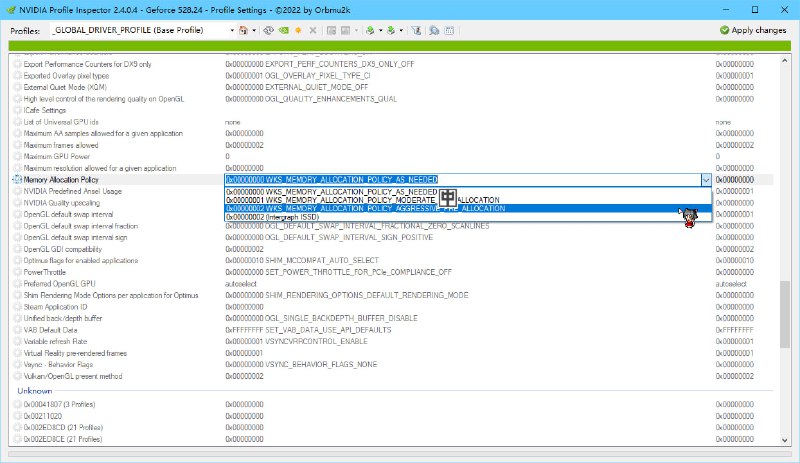
Task: Click the home icon for global profile
Action: [243, 30]
